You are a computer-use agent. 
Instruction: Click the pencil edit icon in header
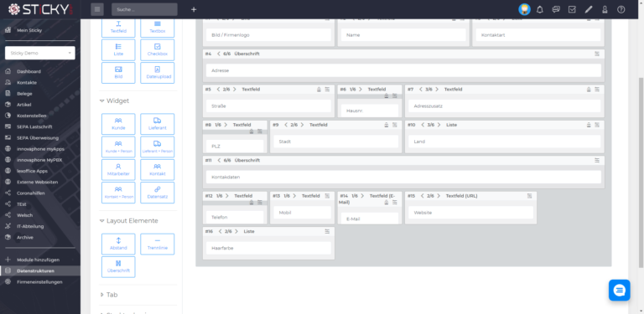[589, 9]
